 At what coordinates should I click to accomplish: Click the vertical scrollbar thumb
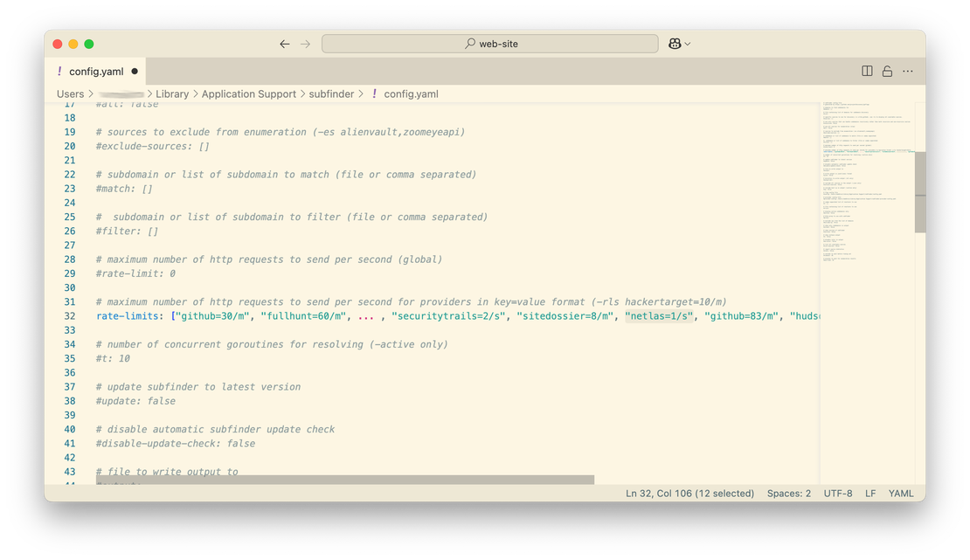point(920,192)
